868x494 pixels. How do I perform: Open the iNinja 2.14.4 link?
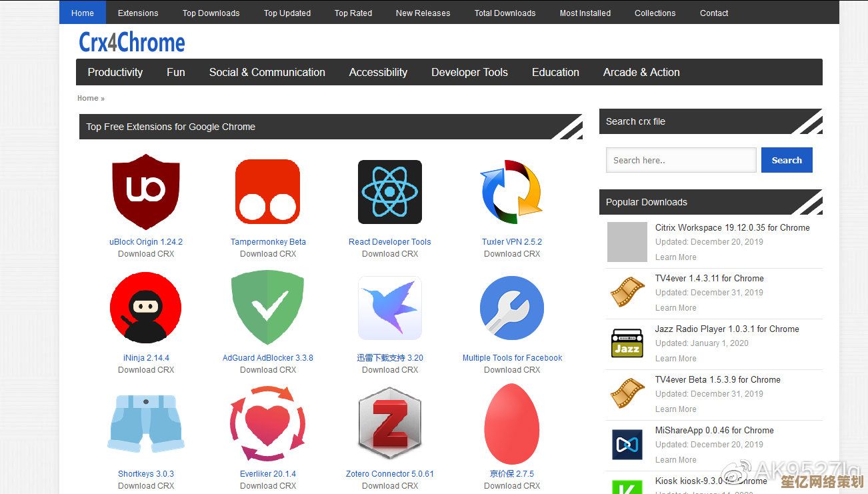146,358
